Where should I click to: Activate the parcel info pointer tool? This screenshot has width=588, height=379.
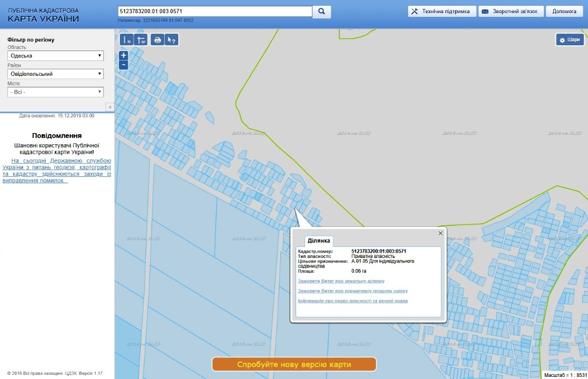tap(171, 40)
